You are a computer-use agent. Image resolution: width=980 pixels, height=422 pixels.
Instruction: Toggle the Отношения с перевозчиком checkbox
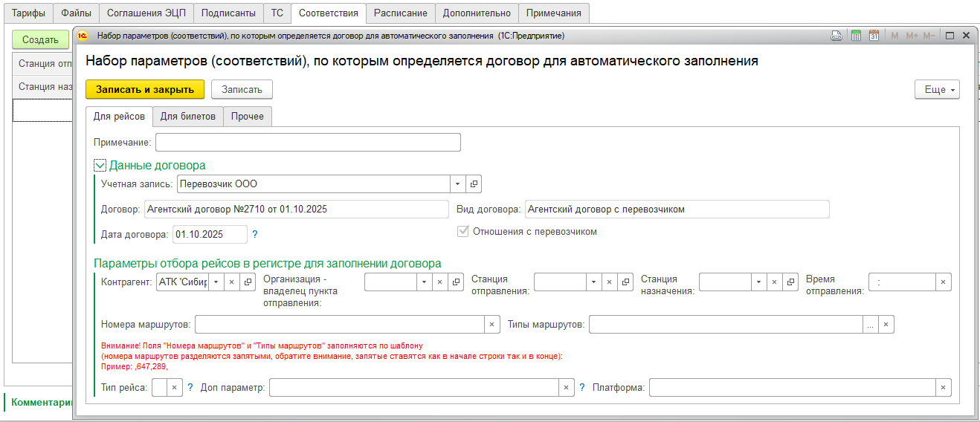[x=463, y=231]
